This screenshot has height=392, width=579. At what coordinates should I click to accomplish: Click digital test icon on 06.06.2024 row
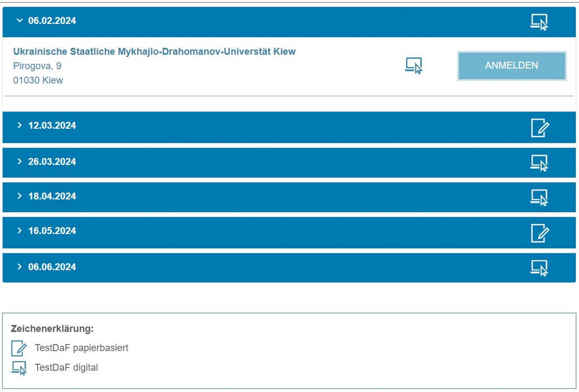pos(539,268)
